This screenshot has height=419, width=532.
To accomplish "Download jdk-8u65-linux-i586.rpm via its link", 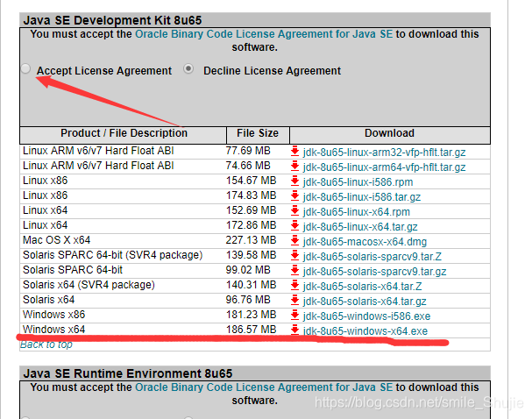I will (x=358, y=182).
